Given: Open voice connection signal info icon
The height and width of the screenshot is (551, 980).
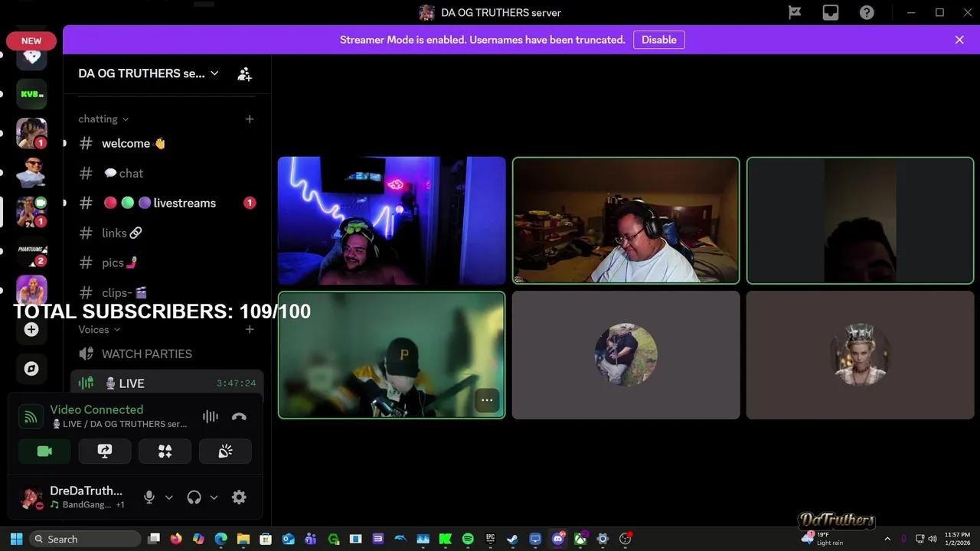Looking at the screenshot, I should 31,417.
